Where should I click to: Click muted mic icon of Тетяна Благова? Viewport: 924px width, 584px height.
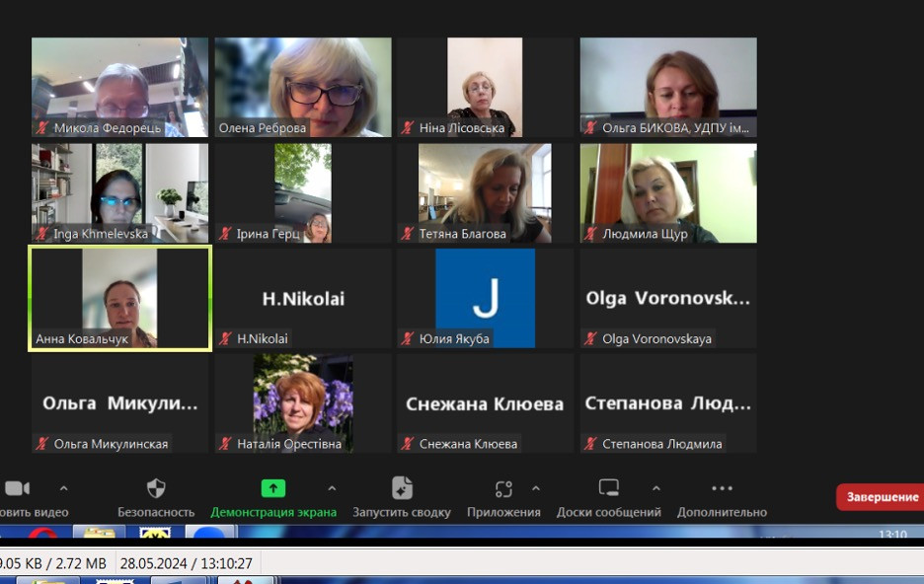click(x=407, y=234)
